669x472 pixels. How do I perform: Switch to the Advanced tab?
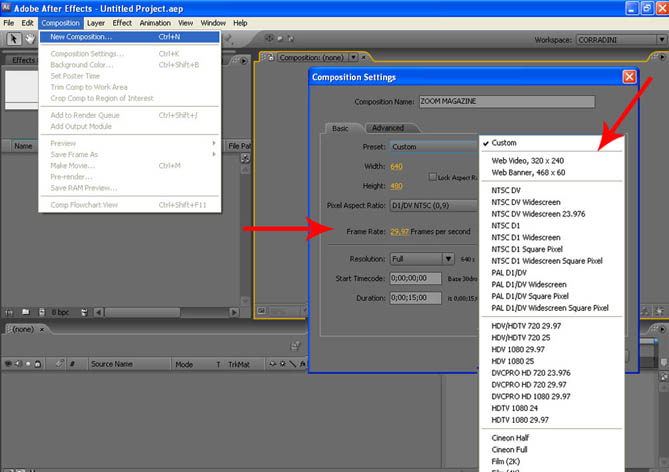click(386, 128)
